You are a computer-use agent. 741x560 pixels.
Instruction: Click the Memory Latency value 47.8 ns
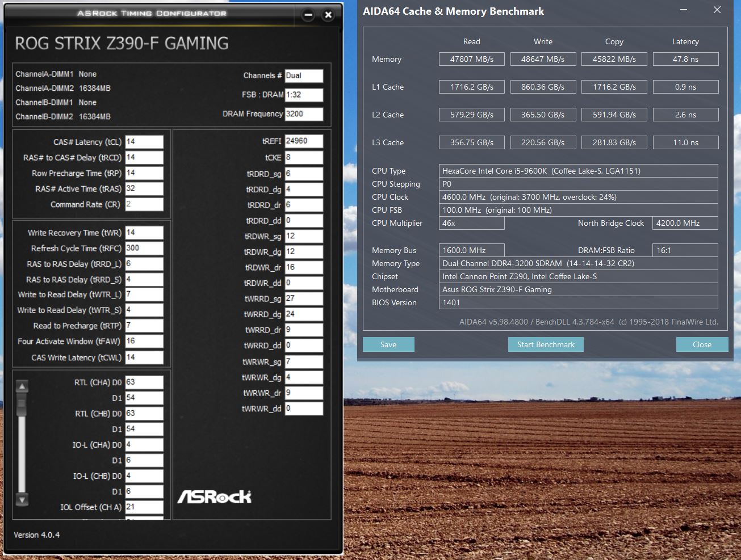(686, 59)
